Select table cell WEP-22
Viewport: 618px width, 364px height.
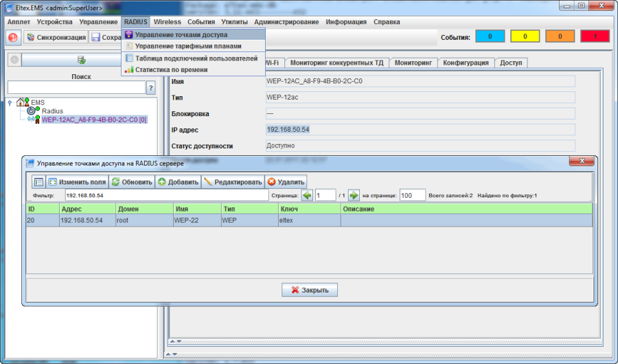tap(197, 220)
